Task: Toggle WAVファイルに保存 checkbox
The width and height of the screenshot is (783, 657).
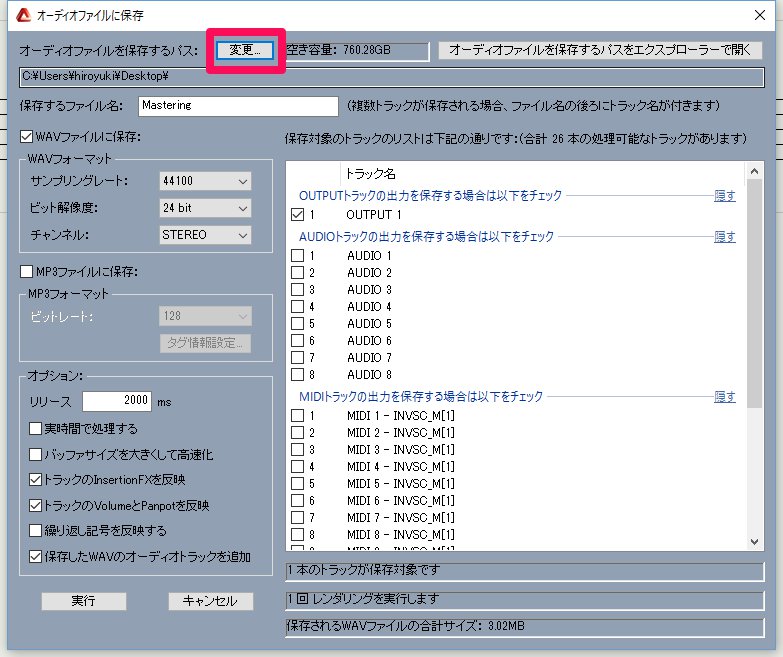Action: [x=27, y=137]
